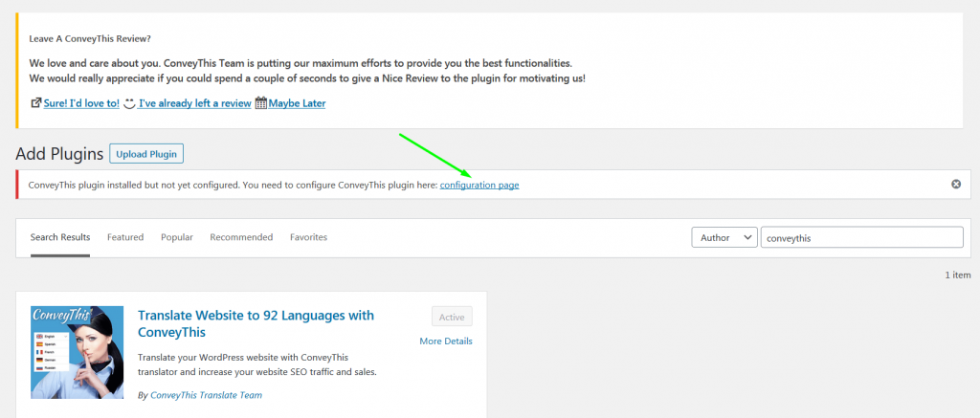Open the Sure! I'd love to! link
Viewport: 980px width, 418px height.
coord(81,103)
